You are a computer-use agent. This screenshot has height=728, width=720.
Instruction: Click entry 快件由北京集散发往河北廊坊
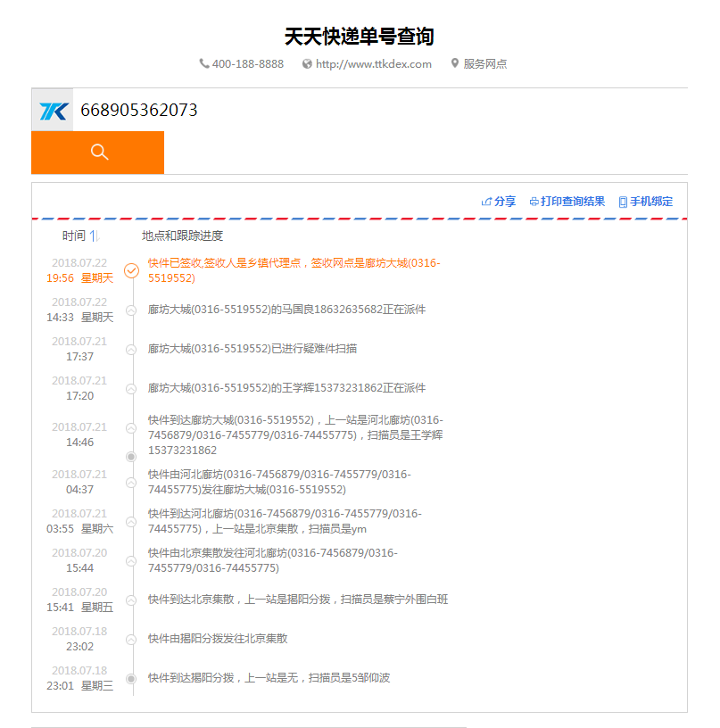[272, 560]
